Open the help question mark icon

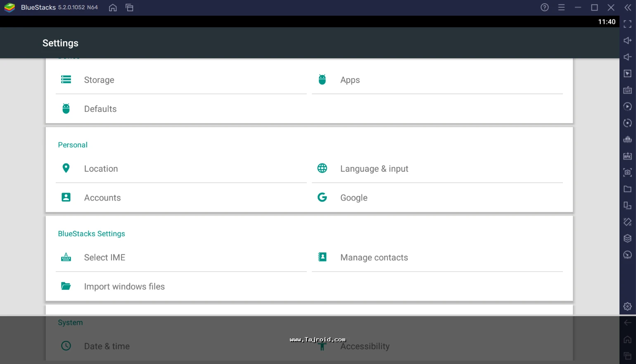click(x=545, y=7)
